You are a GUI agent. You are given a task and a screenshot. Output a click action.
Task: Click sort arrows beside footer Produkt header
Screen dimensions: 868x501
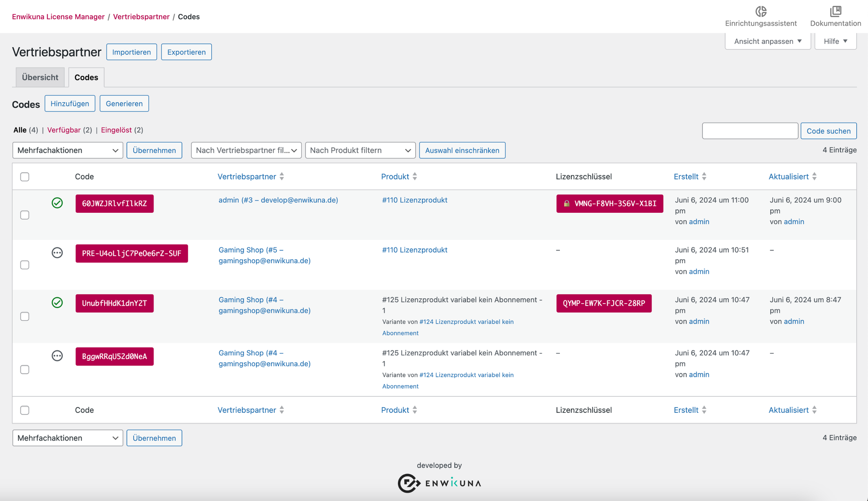(415, 410)
